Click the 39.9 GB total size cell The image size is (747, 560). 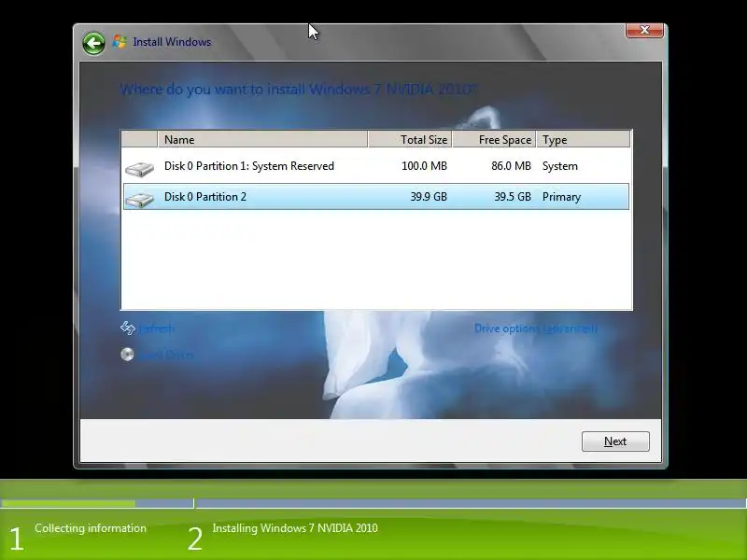tap(429, 197)
